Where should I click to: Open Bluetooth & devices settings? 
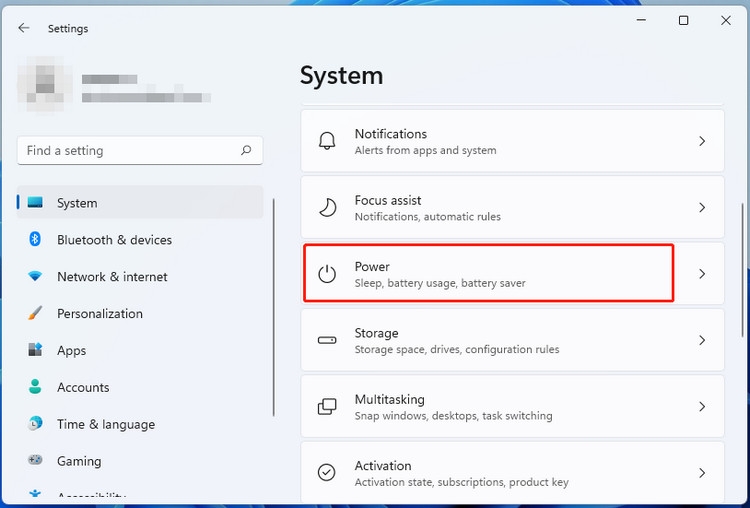click(140, 240)
